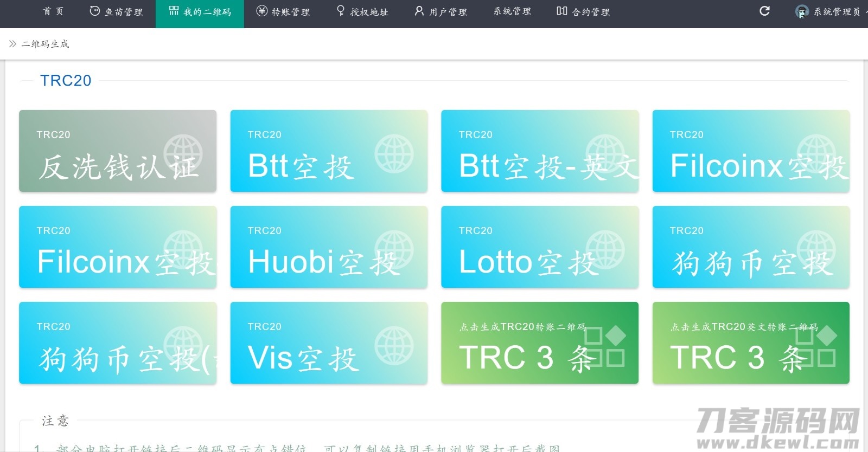Open the Btt空投 card
This screenshot has width=868, height=452.
pyautogui.click(x=329, y=151)
